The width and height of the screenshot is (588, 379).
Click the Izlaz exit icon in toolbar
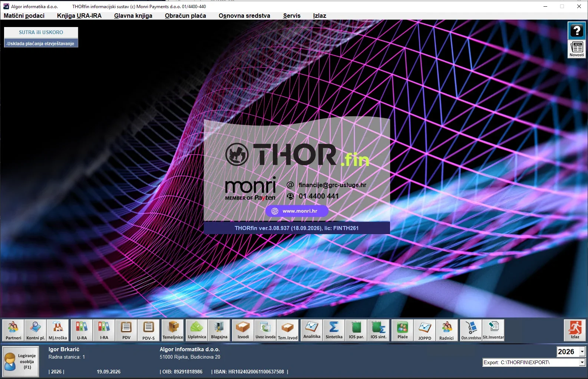(575, 330)
